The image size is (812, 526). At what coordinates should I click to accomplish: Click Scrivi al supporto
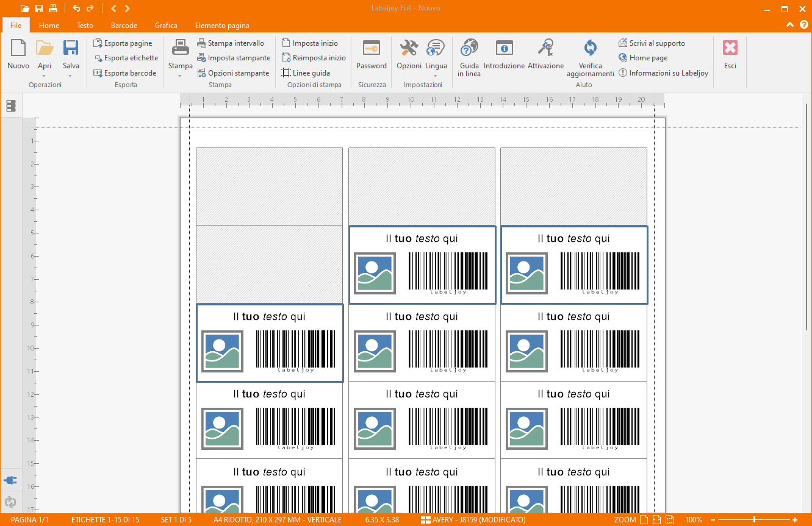click(652, 43)
